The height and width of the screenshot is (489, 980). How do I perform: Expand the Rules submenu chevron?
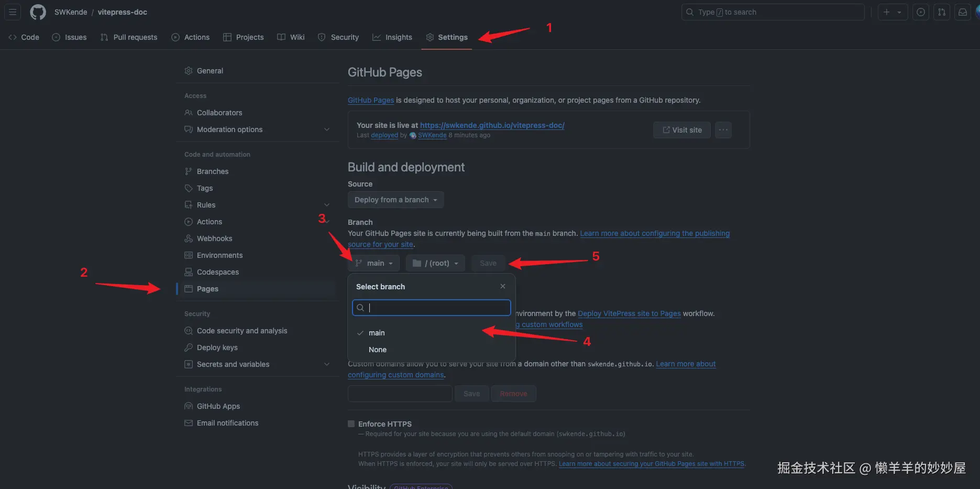pyautogui.click(x=327, y=205)
